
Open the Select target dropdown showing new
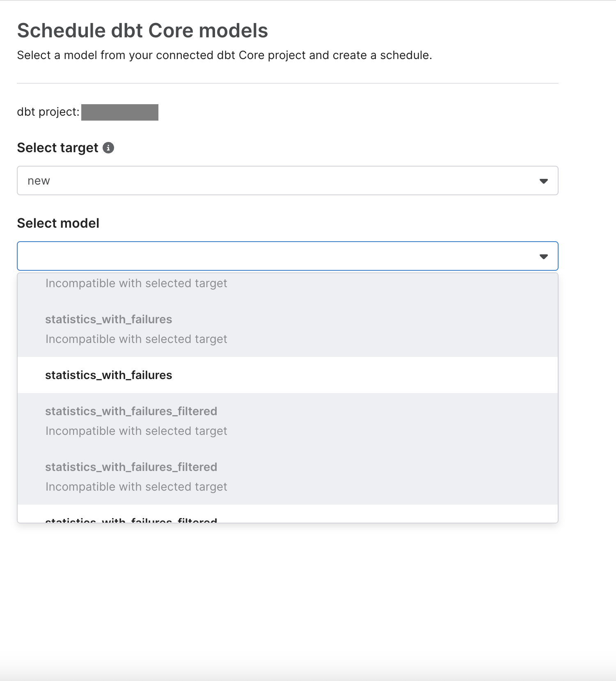(x=287, y=181)
